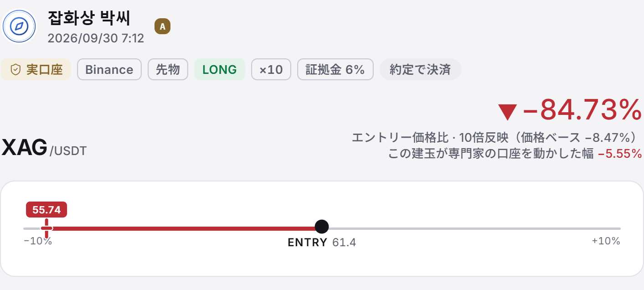Viewport: 644px width, 290px height.
Task: Click the ×10 leverage tag
Action: pos(271,69)
